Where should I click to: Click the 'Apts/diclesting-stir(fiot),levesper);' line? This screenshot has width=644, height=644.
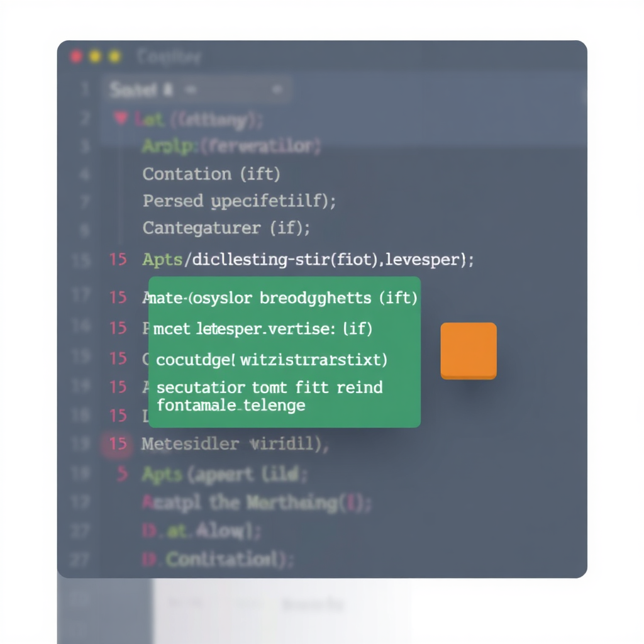(x=308, y=259)
